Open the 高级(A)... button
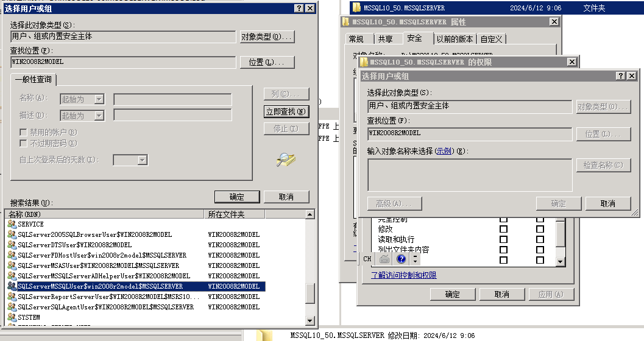 click(394, 203)
